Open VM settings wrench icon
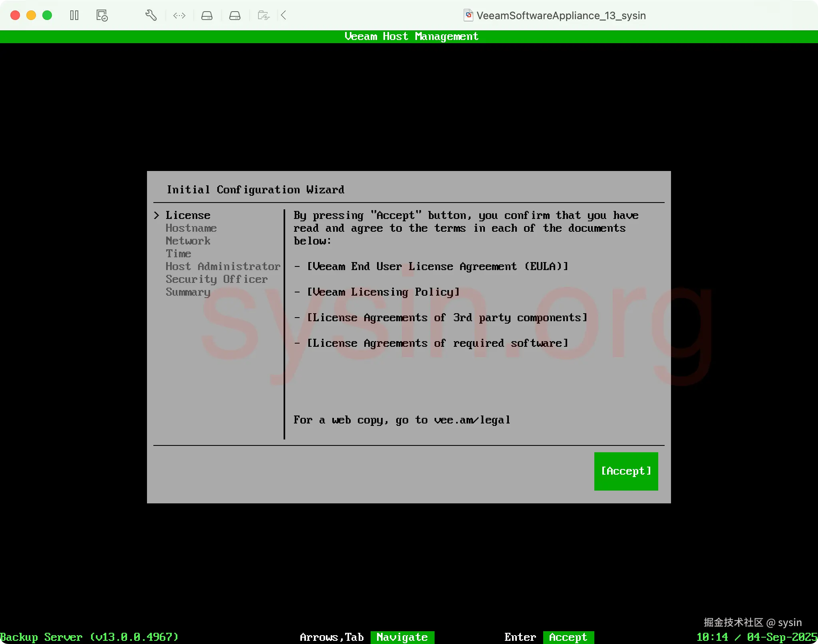Screen dimensions: 818x644 pos(151,16)
